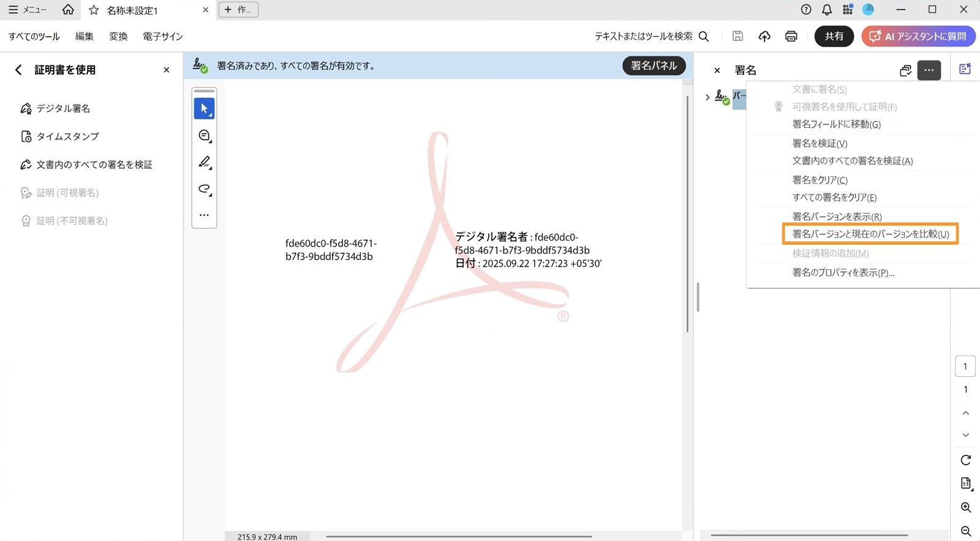Open すべてのツール
Image resolution: width=980 pixels, height=541 pixels.
[x=34, y=36]
